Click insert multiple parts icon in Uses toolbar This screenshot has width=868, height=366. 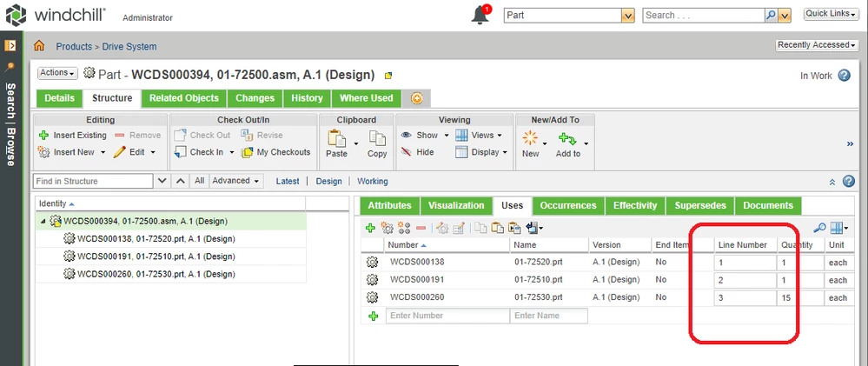403,228
